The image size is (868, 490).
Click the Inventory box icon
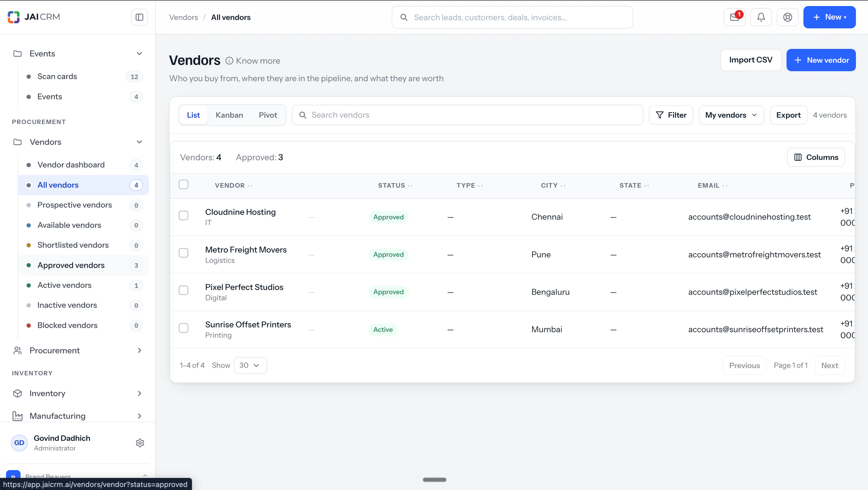tap(18, 393)
